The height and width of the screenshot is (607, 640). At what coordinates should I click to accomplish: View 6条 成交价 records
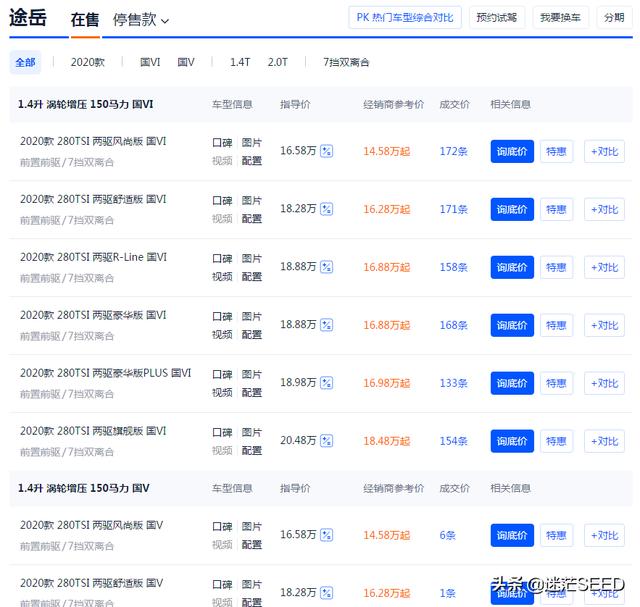click(x=447, y=535)
